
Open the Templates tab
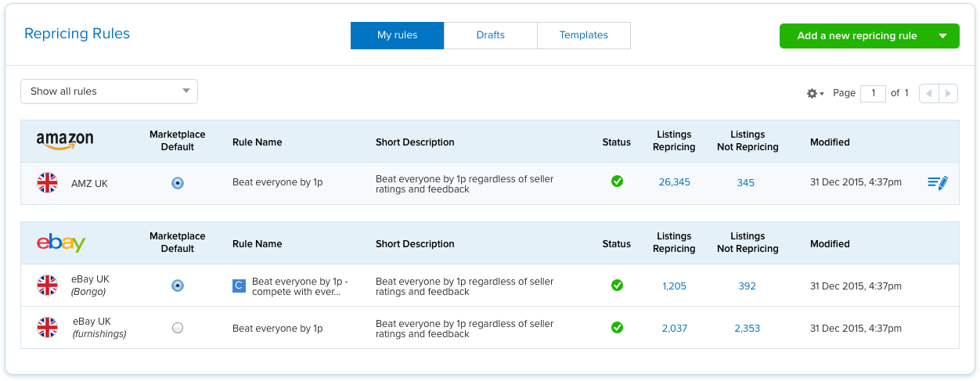[584, 35]
